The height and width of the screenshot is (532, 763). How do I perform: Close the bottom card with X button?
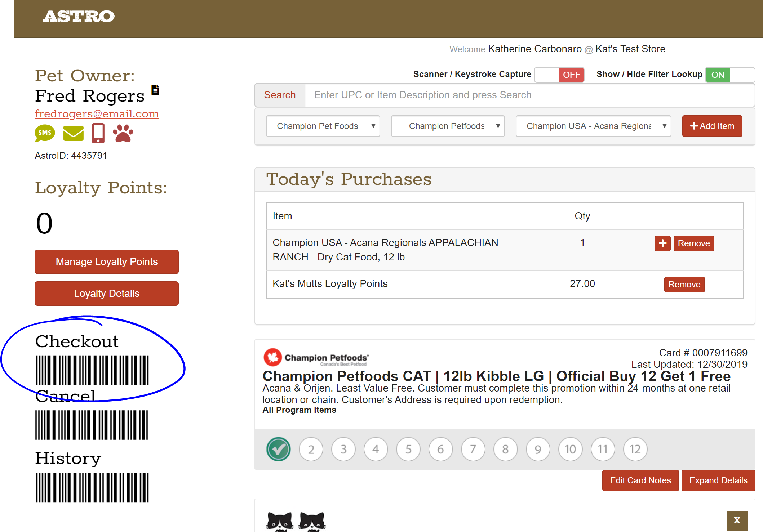point(737,520)
